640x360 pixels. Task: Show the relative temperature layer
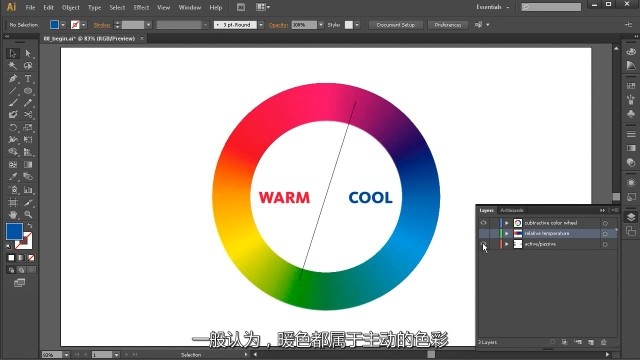click(x=484, y=233)
